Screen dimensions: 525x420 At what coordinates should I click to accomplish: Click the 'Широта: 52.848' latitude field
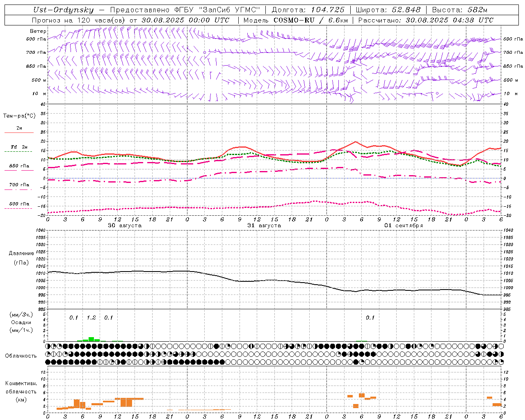(388, 10)
